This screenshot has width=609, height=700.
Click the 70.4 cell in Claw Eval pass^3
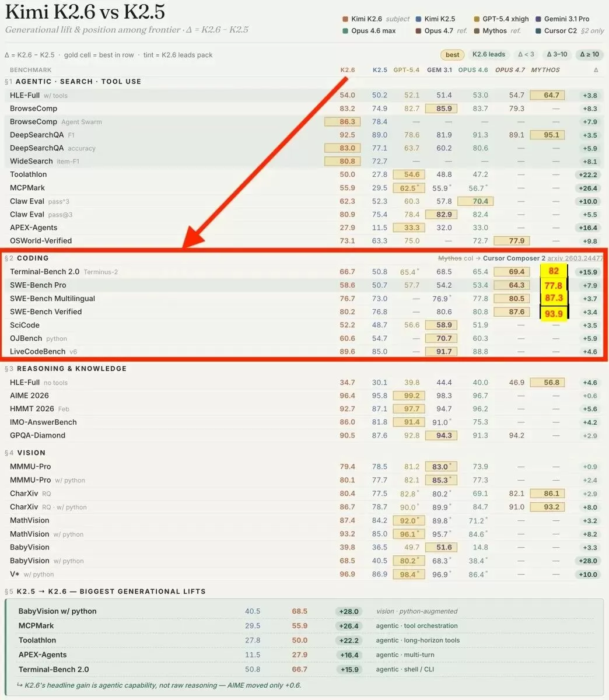click(x=476, y=201)
